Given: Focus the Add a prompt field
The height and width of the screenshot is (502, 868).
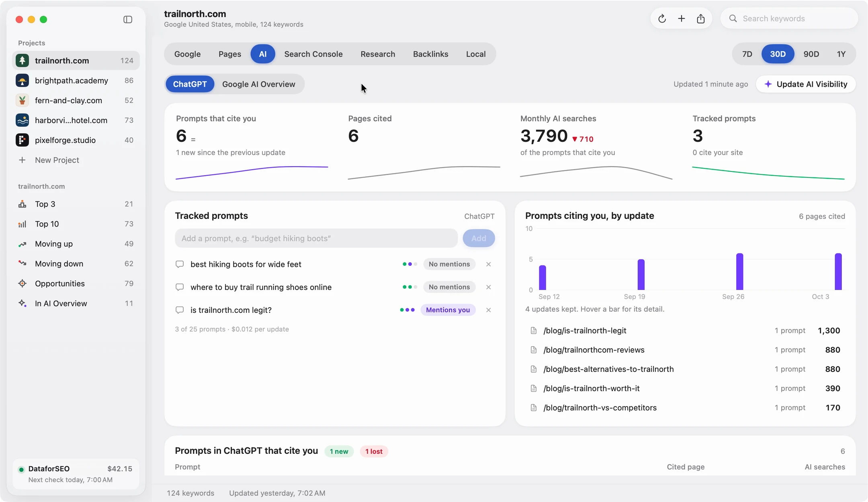Looking at the screenshot, I should tap(316, 238).
